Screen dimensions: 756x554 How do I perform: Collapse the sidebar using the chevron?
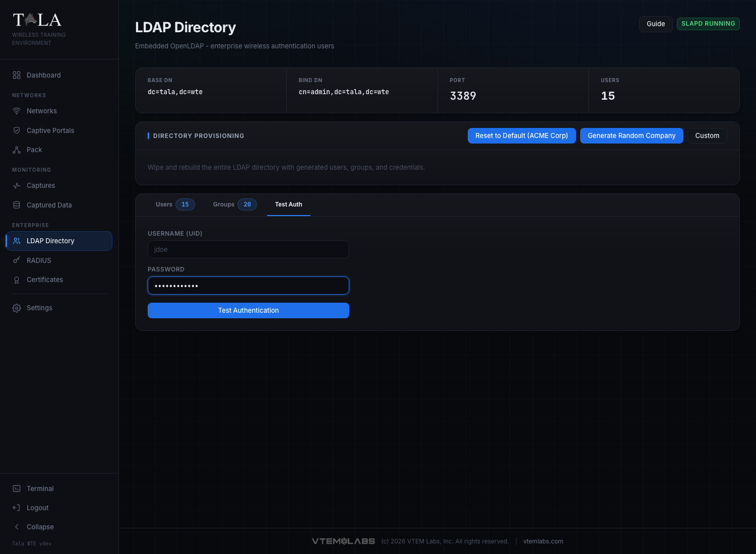pos(17,527)
